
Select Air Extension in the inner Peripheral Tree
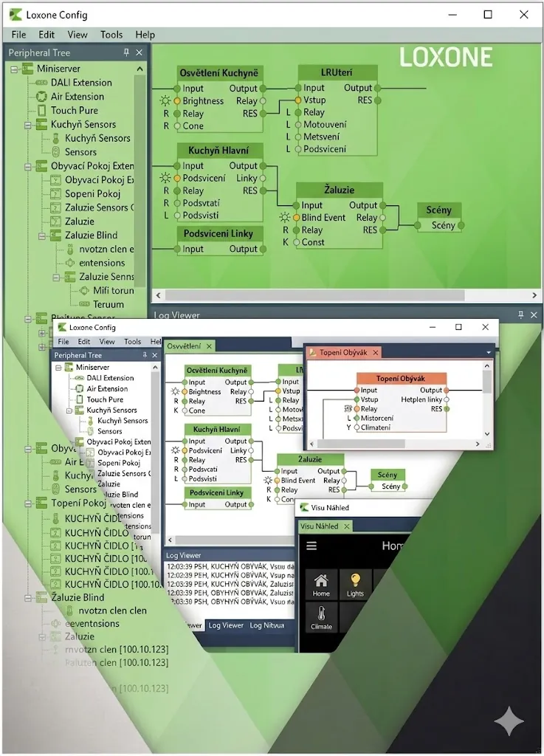pos(107,388)
